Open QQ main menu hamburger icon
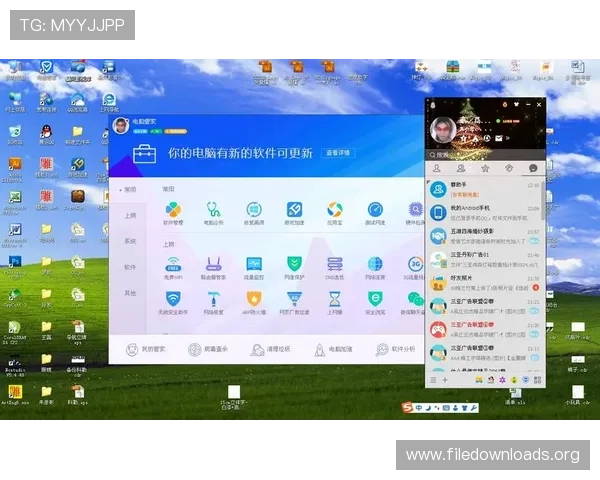 [433, 380]
